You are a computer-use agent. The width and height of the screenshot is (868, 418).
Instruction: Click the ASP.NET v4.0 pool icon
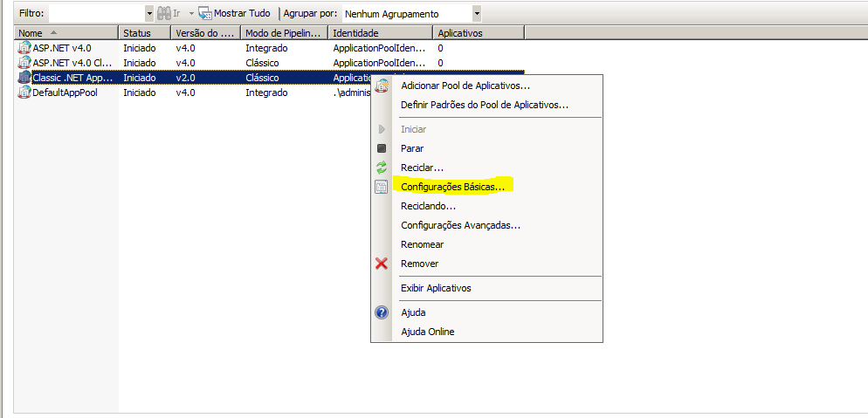(24, 48)
